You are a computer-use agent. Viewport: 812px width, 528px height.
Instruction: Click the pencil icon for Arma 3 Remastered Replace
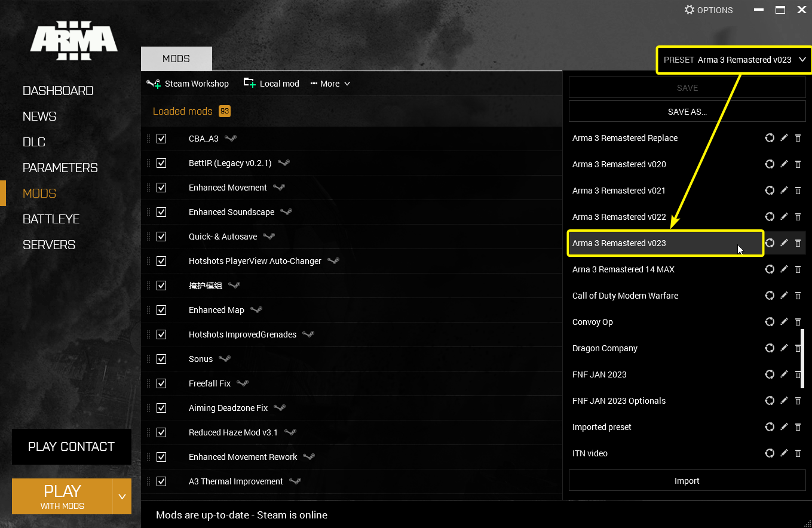coord(784,138)
